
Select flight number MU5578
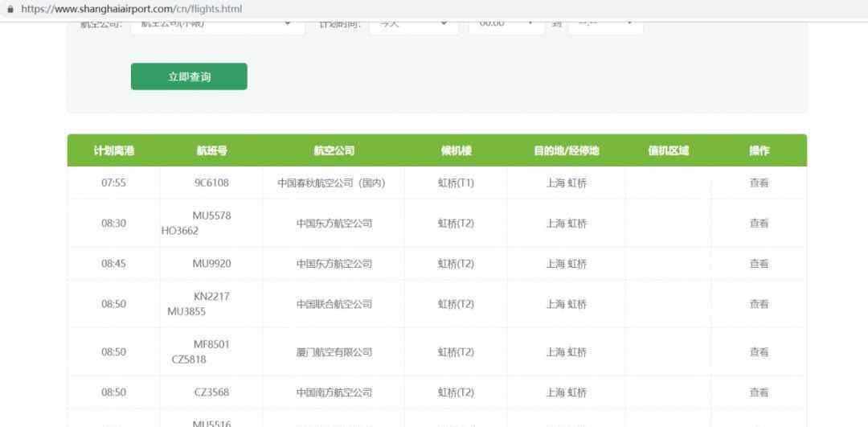211,216
